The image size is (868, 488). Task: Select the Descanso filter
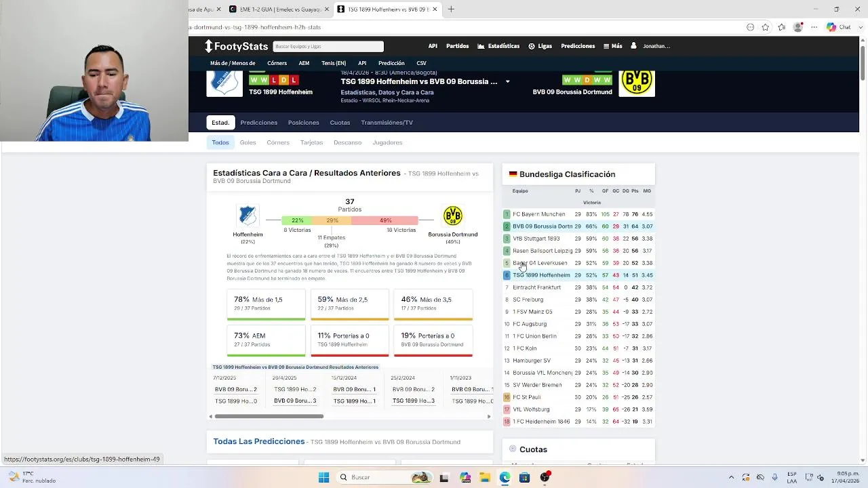click(347, 142)
